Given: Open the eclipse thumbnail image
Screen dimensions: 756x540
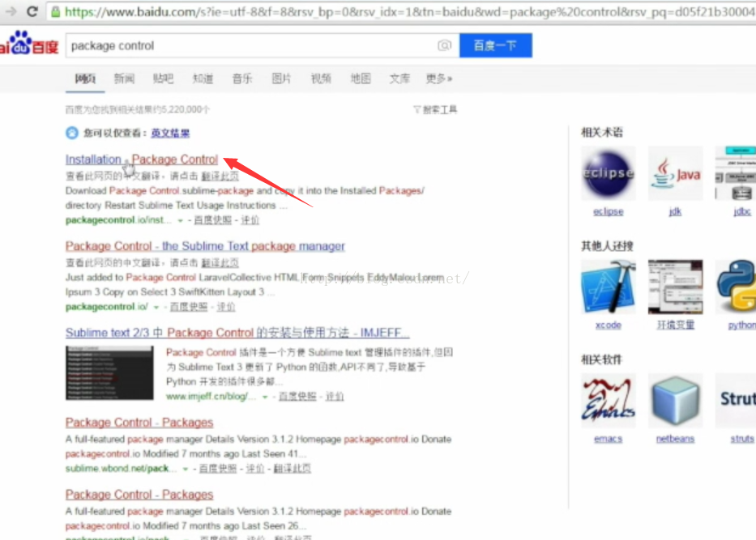Looking at the screenshot, I should tap(608, 173).
